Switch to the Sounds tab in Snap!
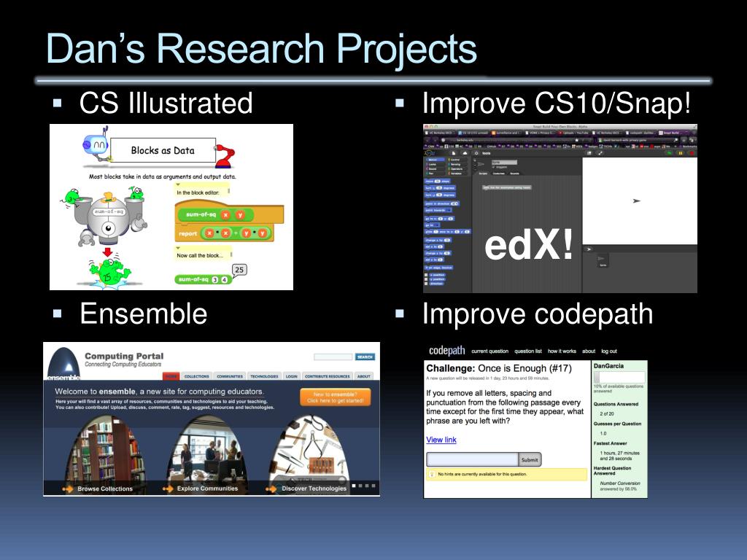The height and width of the screenshot is (560, 747). (514, 174)
